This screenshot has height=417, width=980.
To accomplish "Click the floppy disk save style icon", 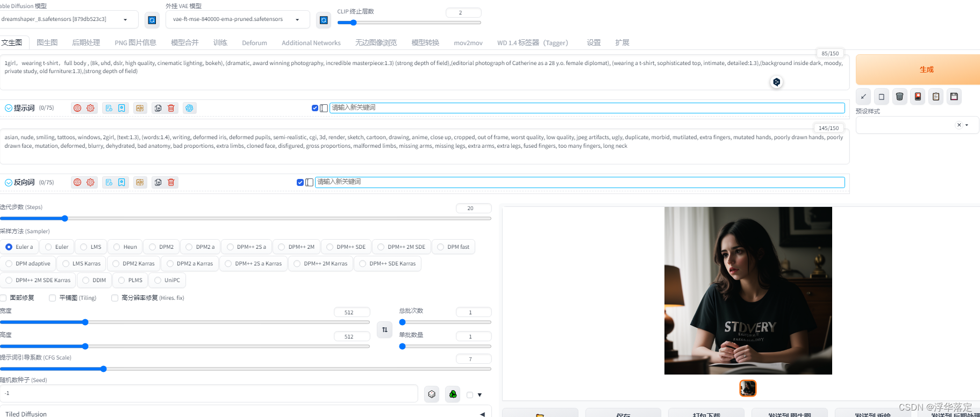I will (x=954, y=97).
